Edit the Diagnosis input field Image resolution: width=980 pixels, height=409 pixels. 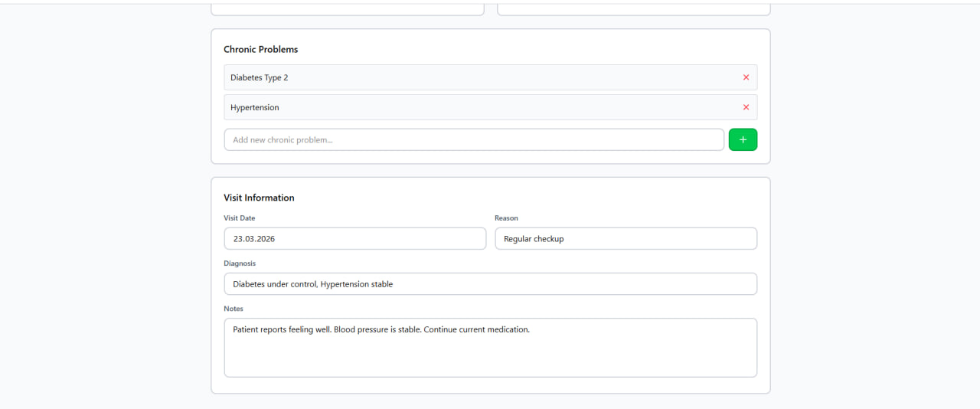[x=491, y=283]
